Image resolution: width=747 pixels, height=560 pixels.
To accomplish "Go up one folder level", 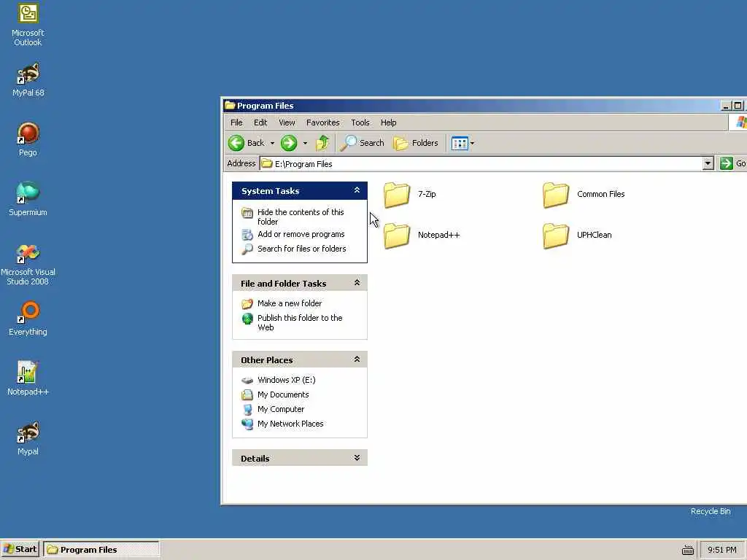I will click(x=322, y=143).
